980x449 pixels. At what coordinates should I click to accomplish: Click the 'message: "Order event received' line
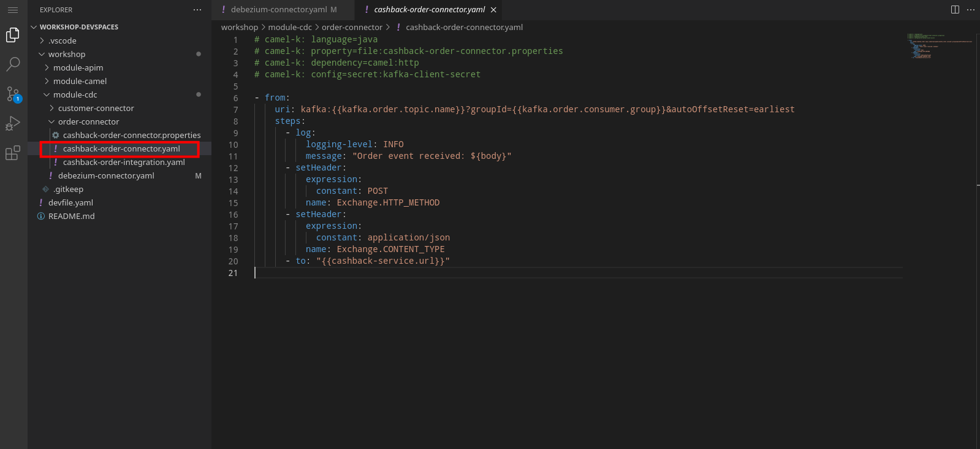[408, 156]
